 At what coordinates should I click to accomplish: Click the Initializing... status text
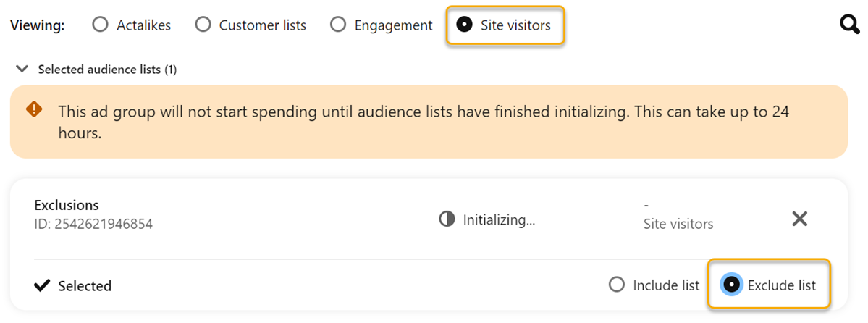tap(499, 219)
